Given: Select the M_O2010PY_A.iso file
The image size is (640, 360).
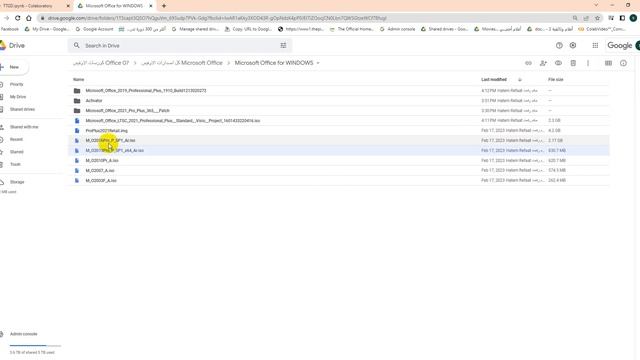Looking at the screenshot, I should click(x=339, y=160).
